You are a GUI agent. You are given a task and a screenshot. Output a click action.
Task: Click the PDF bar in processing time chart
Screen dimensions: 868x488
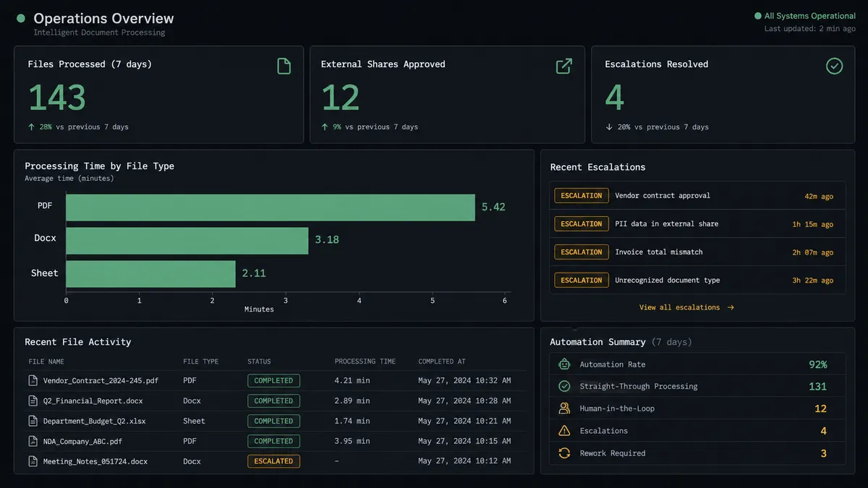tap(271, 207)
